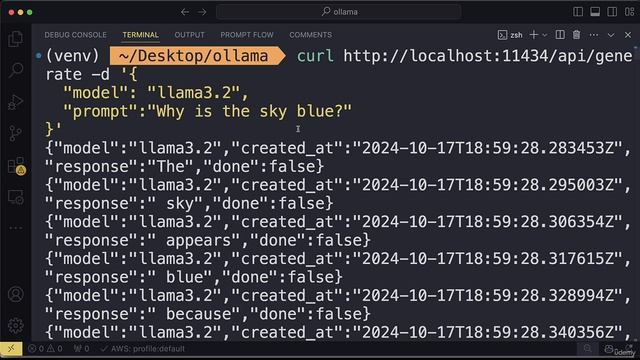Open the customize layout icon
The width and height of the screenshot is (640, 360).
pos(629,12)
